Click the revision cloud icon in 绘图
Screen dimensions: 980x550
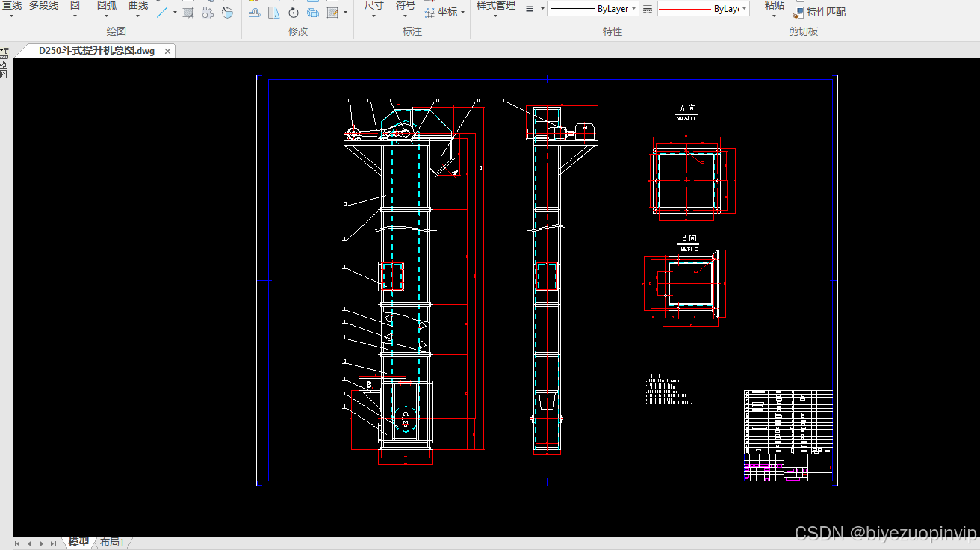(227, 13)
